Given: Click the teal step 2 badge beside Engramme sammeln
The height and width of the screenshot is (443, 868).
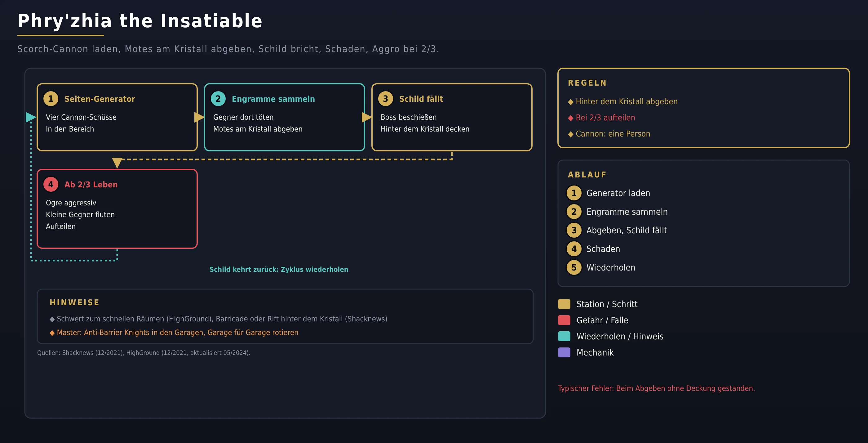Looking at the screenshot, I should pos(218,99).
